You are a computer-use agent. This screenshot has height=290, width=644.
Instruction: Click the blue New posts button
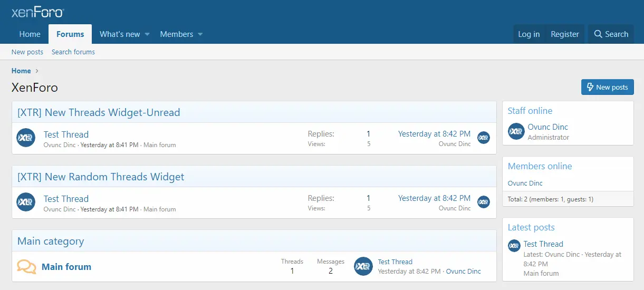(607, 87)
